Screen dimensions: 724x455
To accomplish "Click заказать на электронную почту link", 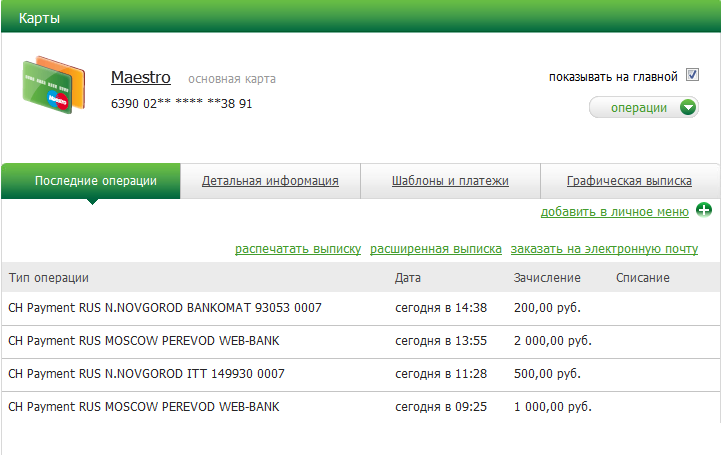I will 604,249.
